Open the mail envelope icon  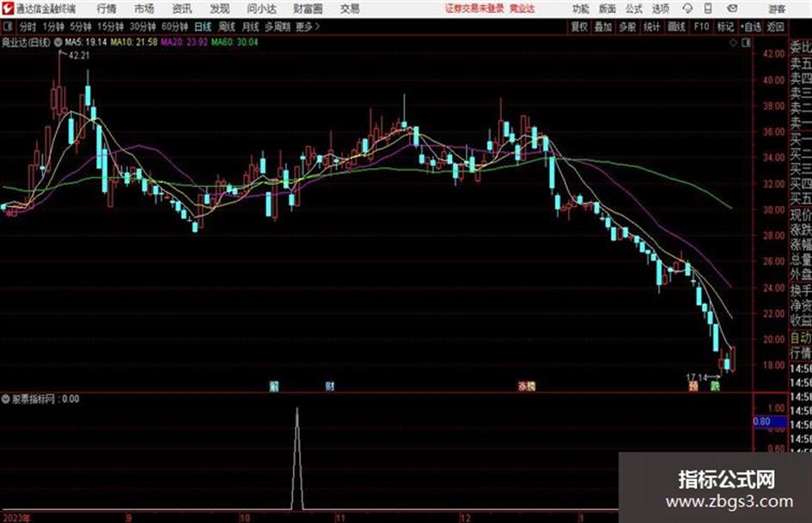click(732, 9)
